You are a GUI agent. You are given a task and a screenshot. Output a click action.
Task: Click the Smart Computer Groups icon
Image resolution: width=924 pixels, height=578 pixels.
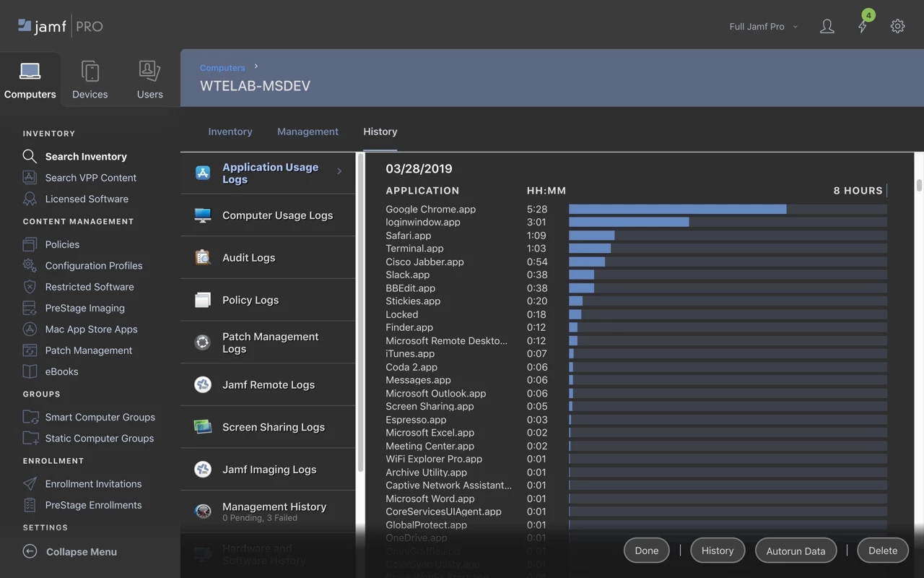coord(30,417)
